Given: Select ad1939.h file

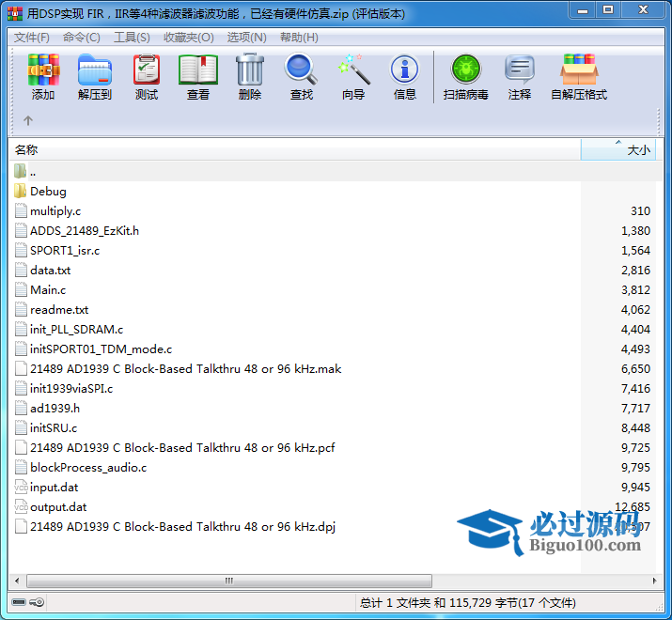Looking at the screenshot, I should pos(55,408).
